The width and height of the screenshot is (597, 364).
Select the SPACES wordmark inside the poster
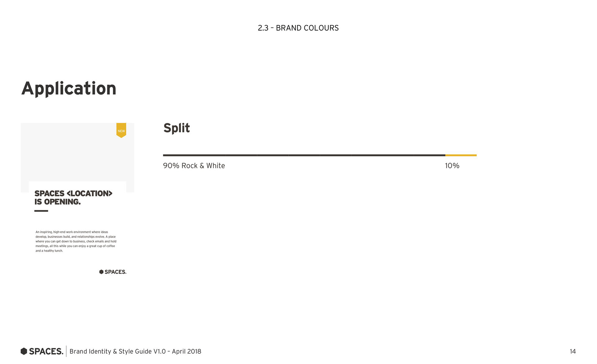pyautogui.click(x=115, y=272)
